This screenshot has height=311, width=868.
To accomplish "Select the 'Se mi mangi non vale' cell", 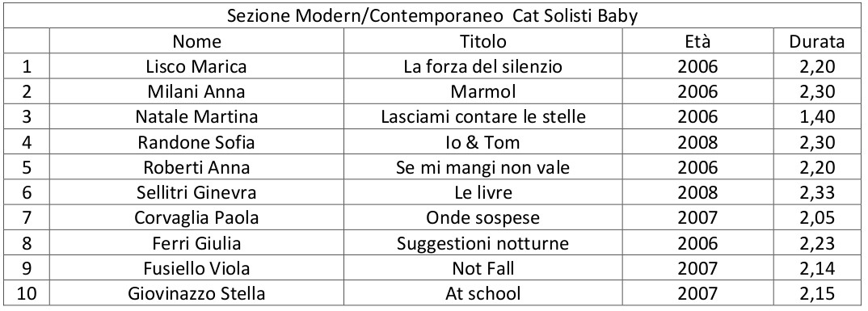I will click(x=482, y=167).
